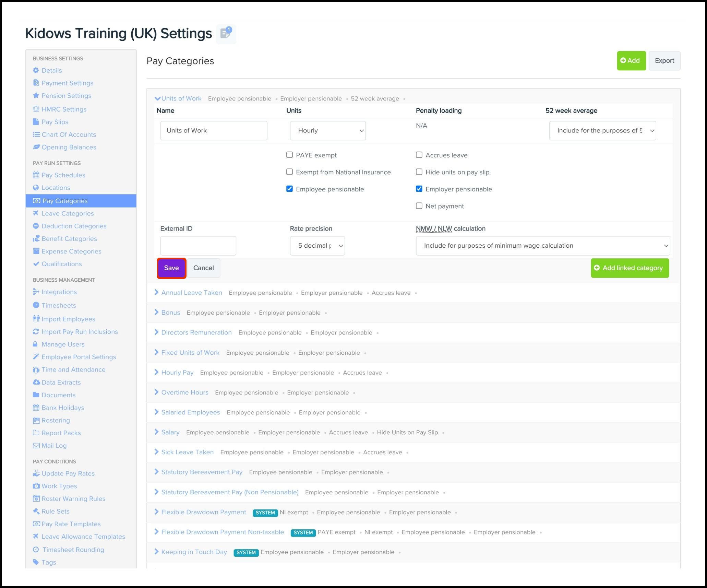Enable the PAYE exempt checkbox

point(289,155)
